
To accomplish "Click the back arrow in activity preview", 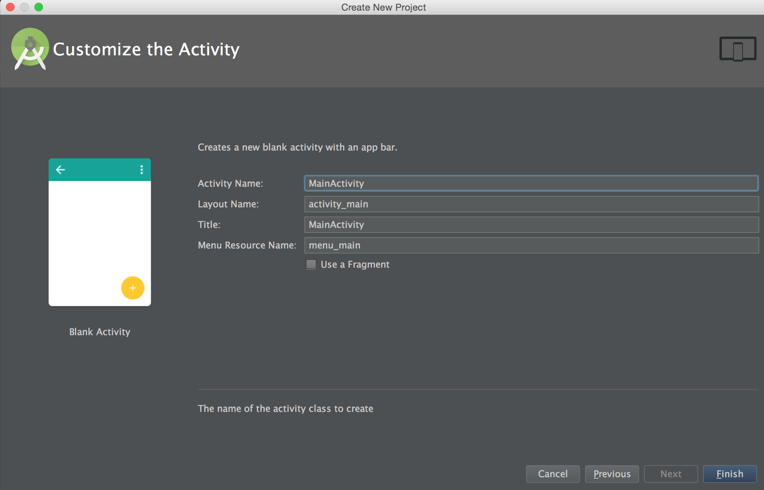I will click(60, 170).
